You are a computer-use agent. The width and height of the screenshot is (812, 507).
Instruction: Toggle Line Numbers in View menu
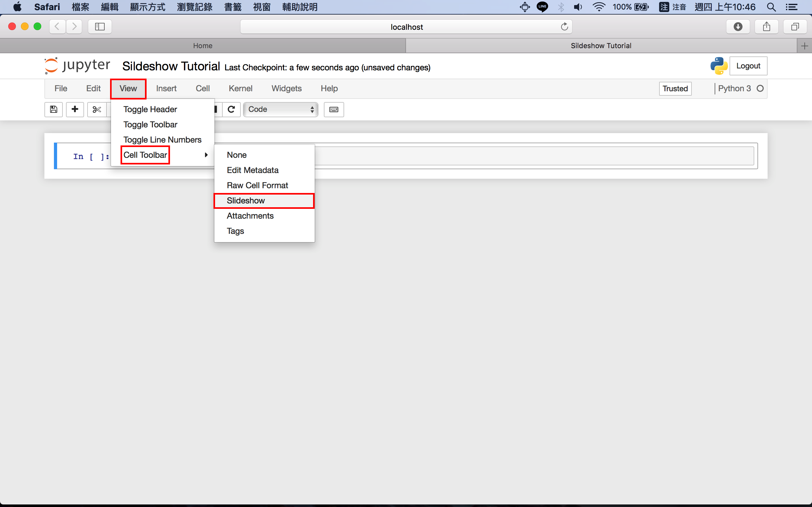(162, 139)
